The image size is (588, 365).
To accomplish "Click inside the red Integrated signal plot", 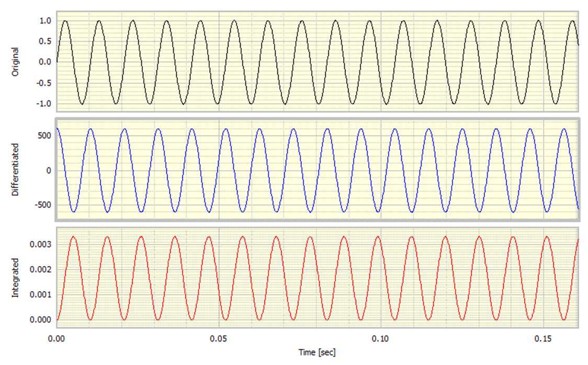I will click(x=317, y=278).
